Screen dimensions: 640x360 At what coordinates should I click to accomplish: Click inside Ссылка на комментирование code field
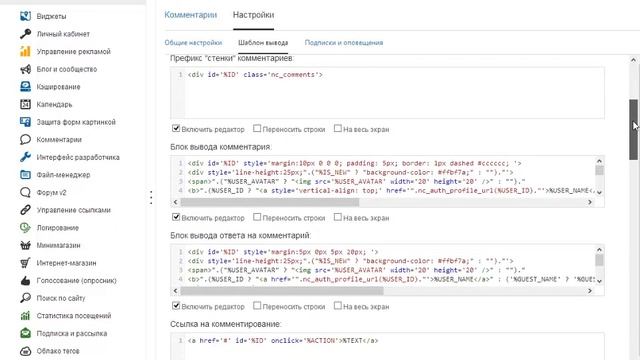coord(387,347)
